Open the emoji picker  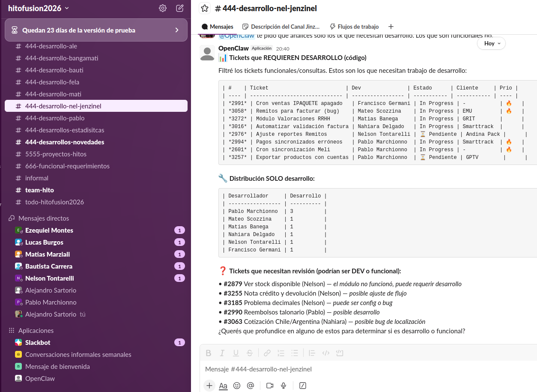[237, 386]
